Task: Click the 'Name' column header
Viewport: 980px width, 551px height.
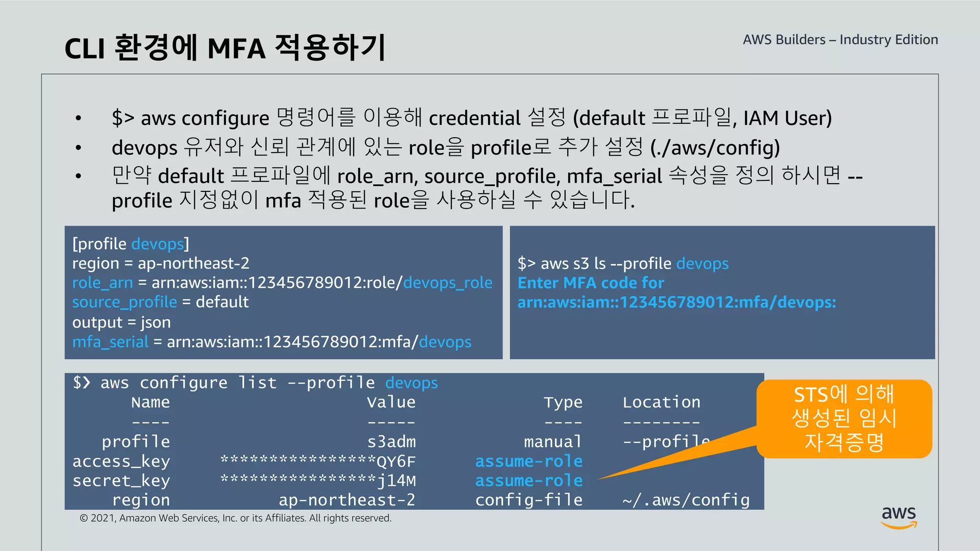Action: click(x=150, y=402)
